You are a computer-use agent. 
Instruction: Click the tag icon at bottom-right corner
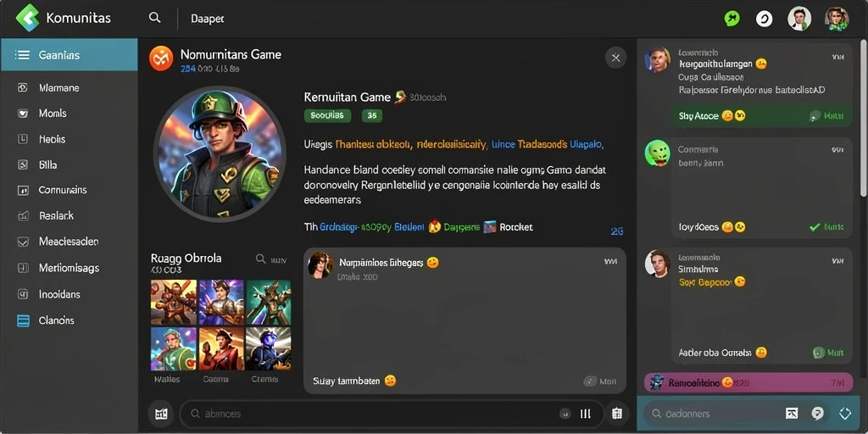(845, 414)
